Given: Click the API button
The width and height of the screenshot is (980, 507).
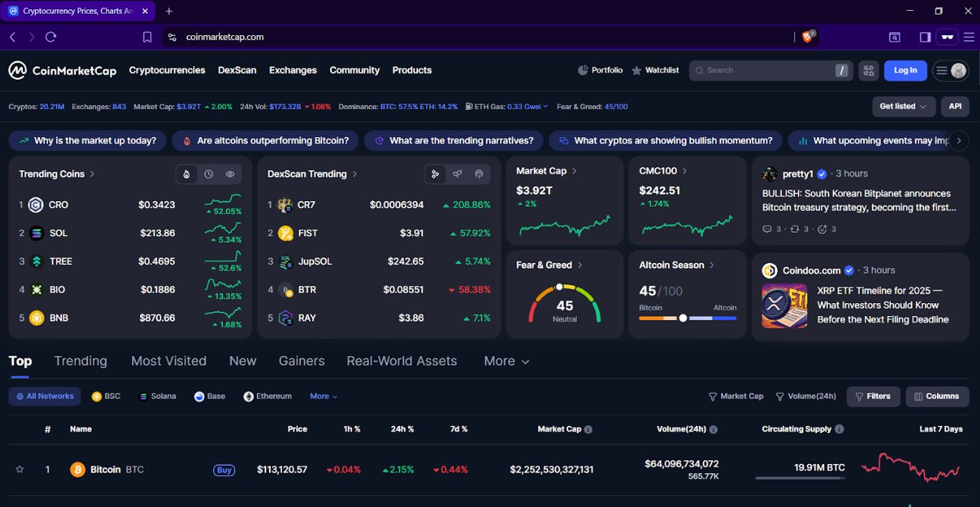Looking at the screenshot, I should pos(955,106).
